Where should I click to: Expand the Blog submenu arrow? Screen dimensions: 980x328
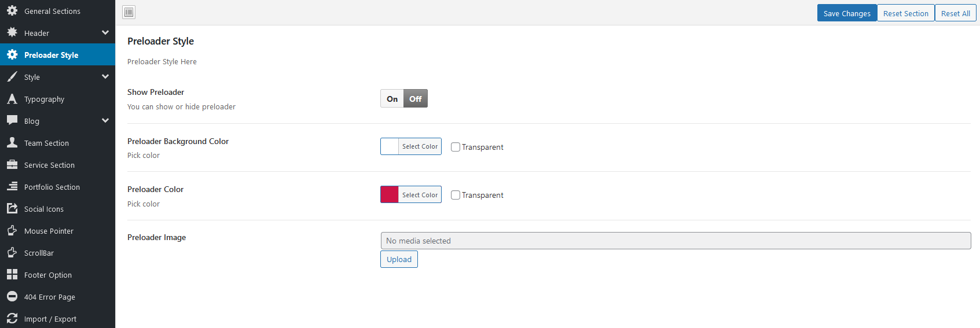click(x=105, y=121)
